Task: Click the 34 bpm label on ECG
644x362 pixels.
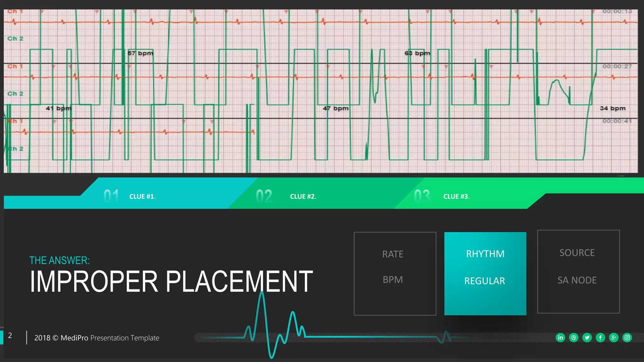Action: point(612,108)
